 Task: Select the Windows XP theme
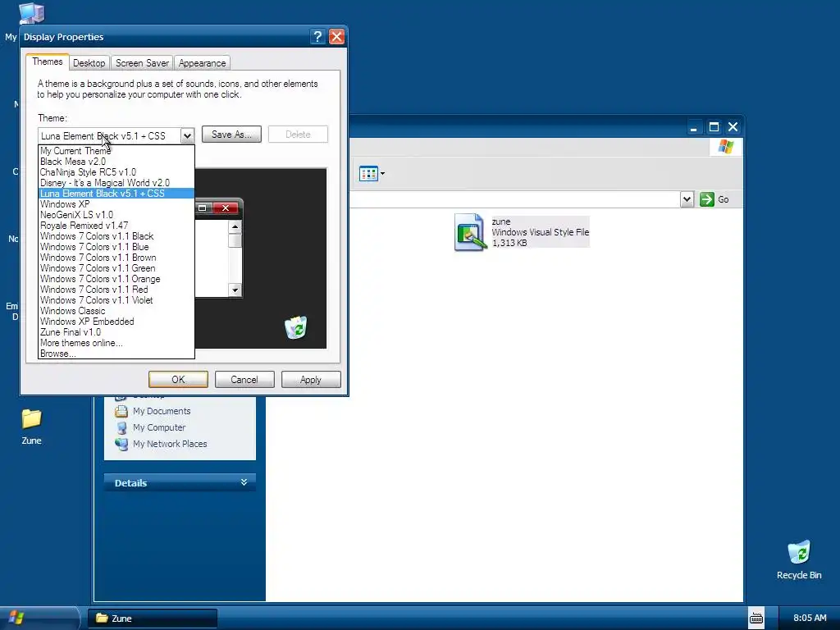116,204
